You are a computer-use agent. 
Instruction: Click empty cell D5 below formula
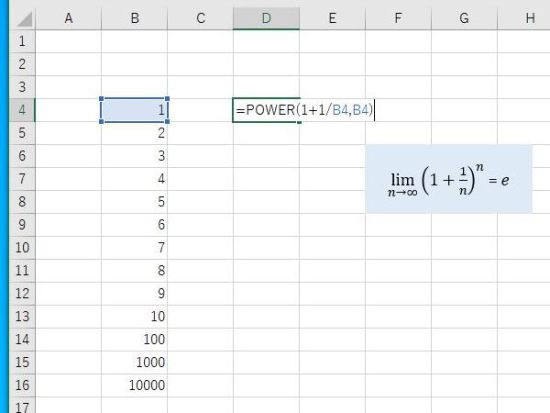click(266, 133)
